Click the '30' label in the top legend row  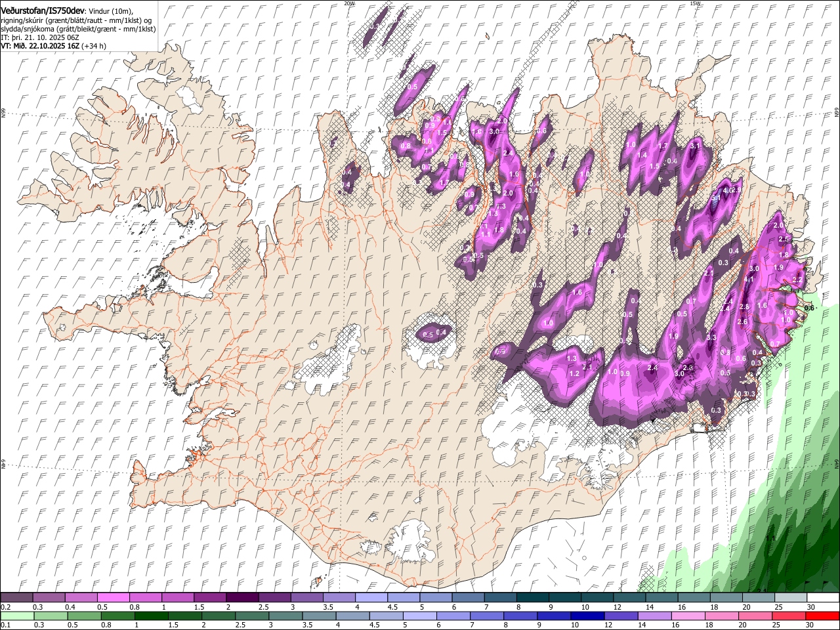(810, 607)
